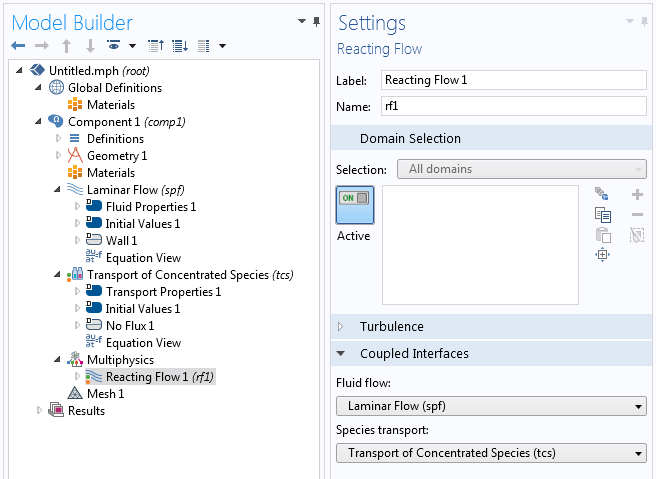Open the Species transport dropdown
656x479 pixels.
[x=491, y=454]
